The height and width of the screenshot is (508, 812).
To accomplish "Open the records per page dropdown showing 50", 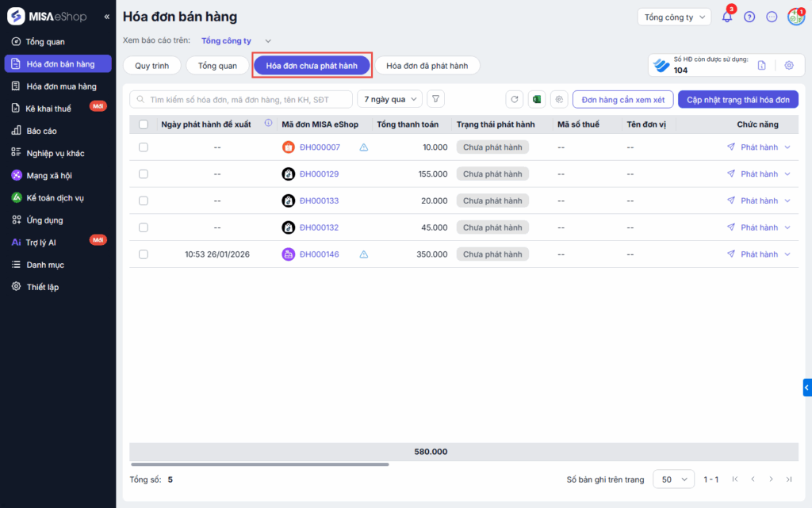I will point(673,479).
